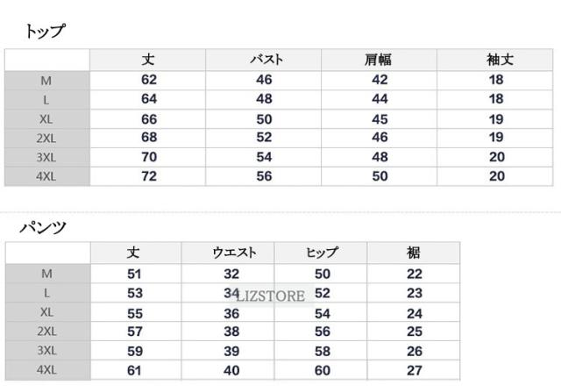Click the トップ section heading
This screenshot has height=392, width=561.
(x=45, y=32)
